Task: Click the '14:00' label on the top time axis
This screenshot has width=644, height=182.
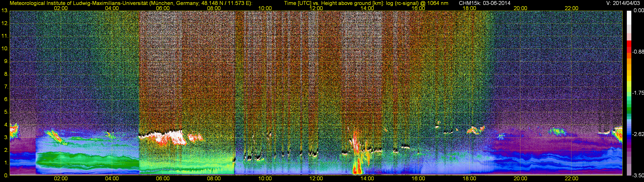Action: pos(367,8)
